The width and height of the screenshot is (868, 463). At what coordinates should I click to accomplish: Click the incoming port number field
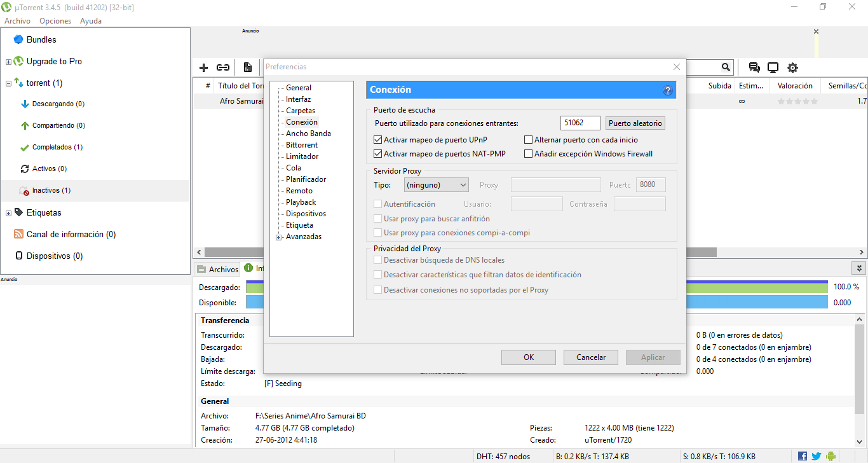pyautogui.click(x=581, y=123)
